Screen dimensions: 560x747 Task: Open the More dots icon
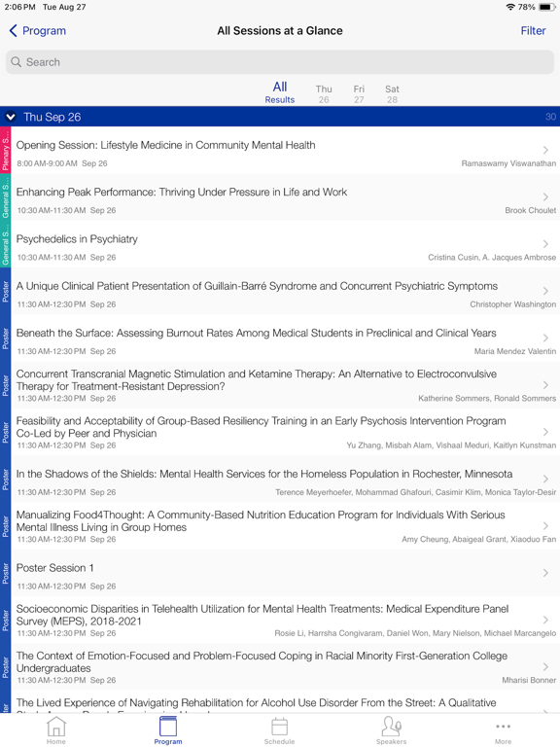tap(504, 726)
